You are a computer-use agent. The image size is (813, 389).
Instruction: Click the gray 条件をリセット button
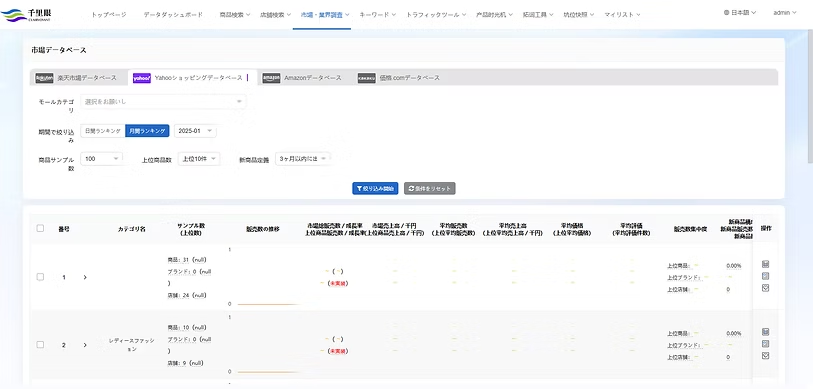click(429, 188)
